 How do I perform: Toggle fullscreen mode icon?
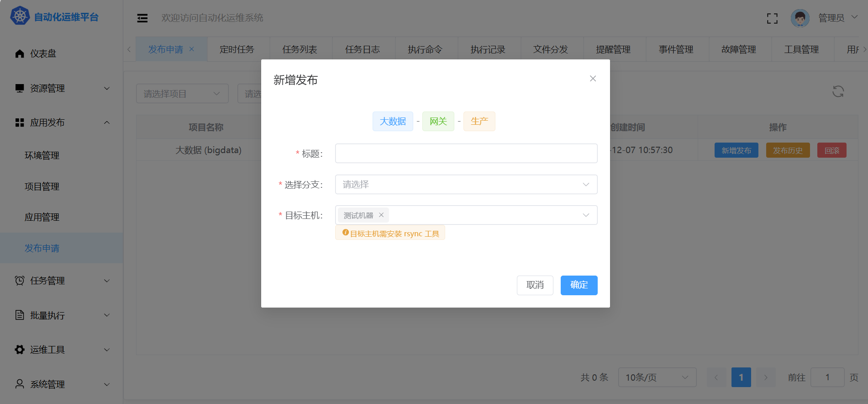[x=772, y=18]
